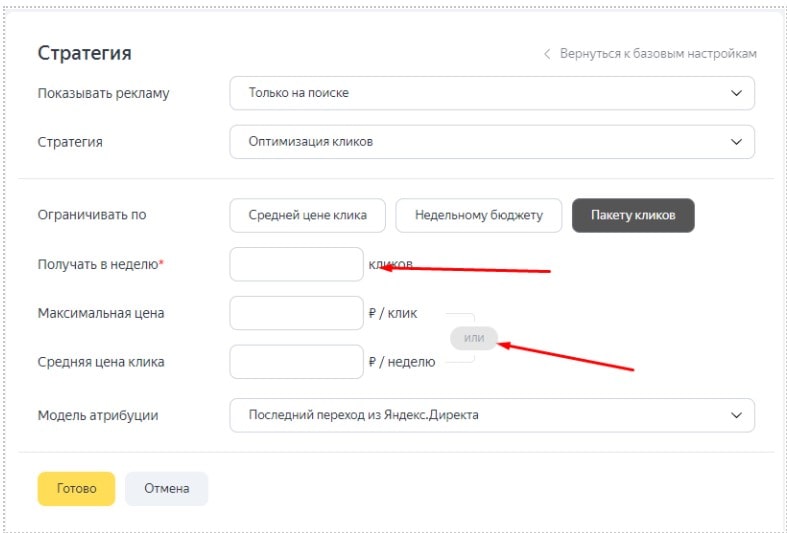Screen dimensions: 787x533
Task: Focus the 'Средняя цена клика' input field
Action: [296, 362]
